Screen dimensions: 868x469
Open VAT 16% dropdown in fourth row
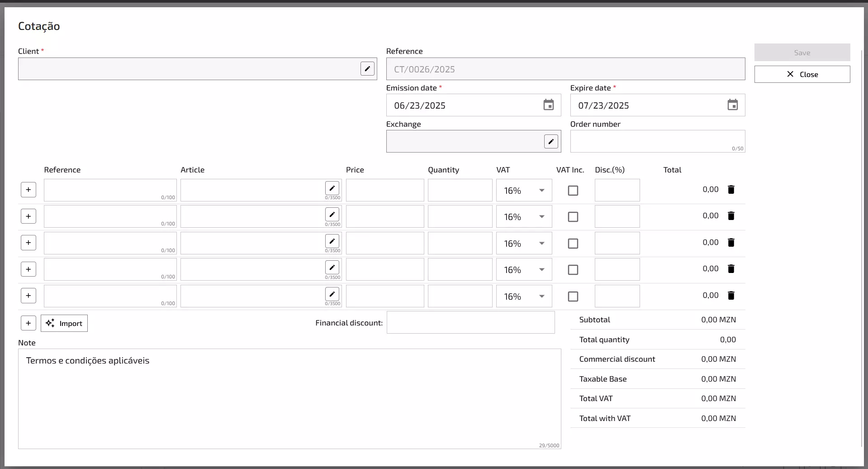524,269
